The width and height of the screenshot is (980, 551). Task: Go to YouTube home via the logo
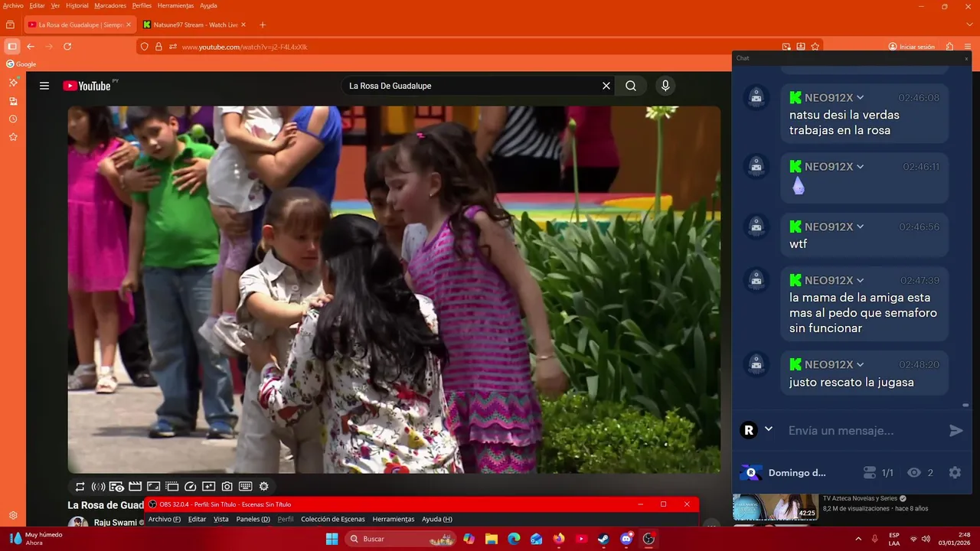coord(87,86)
